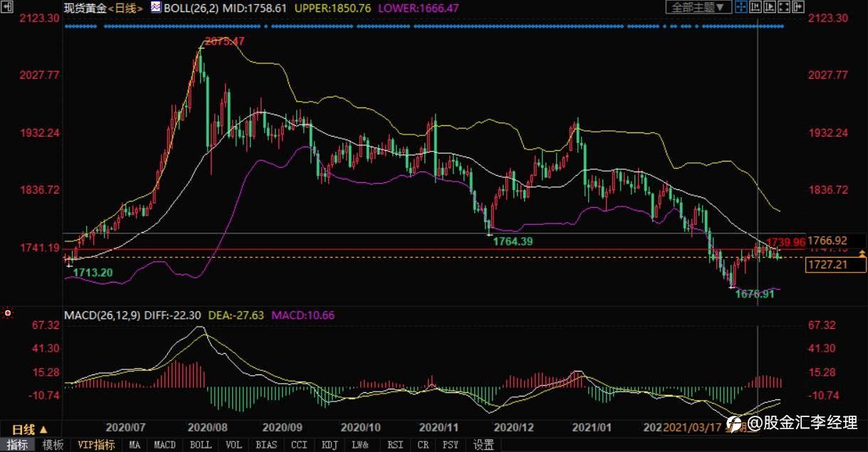The image size is (868, 452).
Task: Open the 设置 settings button
Action: (483, 445)
